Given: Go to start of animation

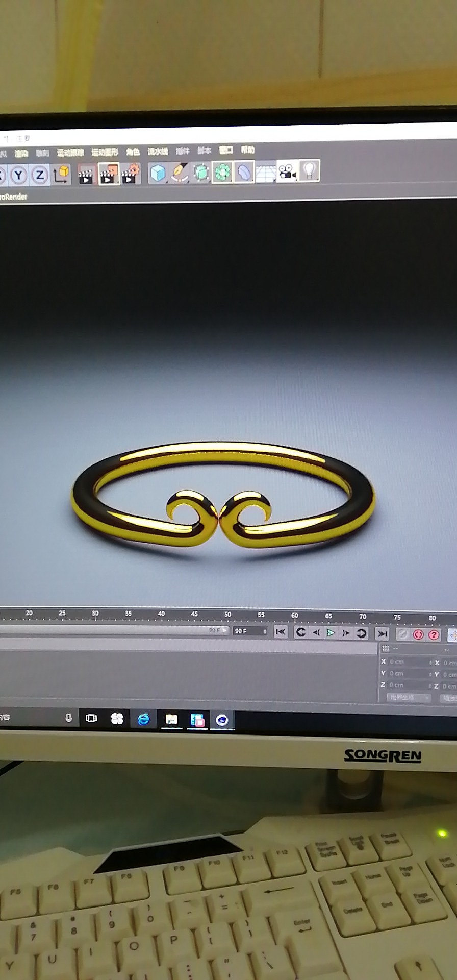Looking at the screenshot, I should point(281,632).
